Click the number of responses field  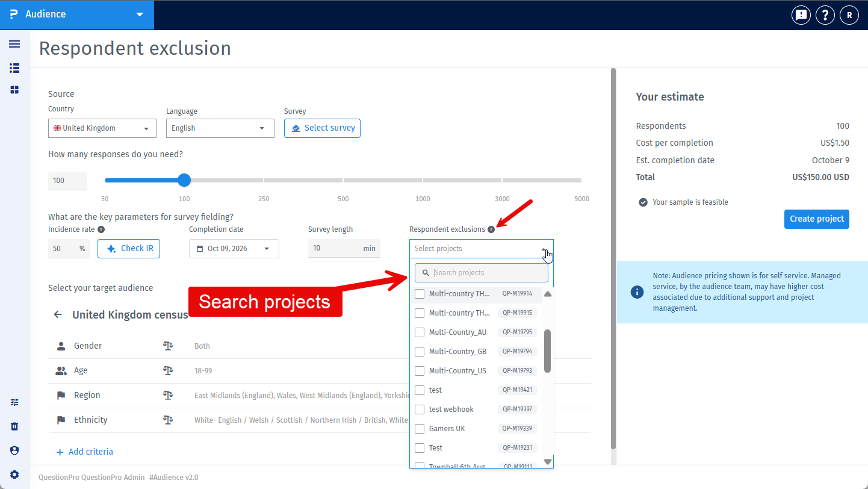67,181
